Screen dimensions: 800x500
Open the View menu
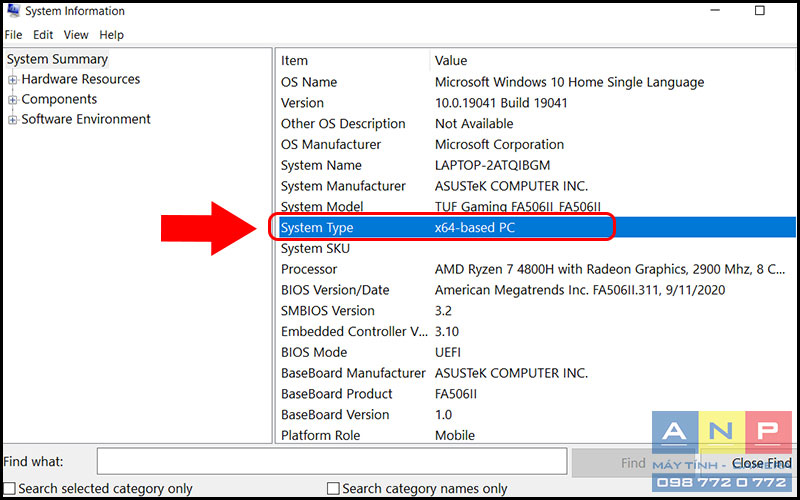pos(76,35)
